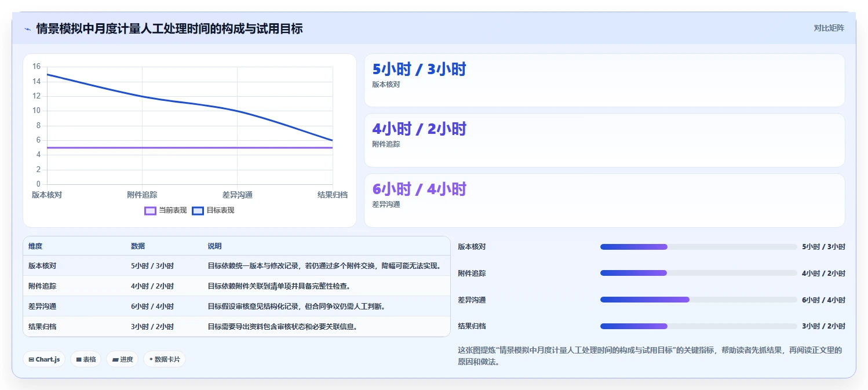Click the 版本核对 chart x-axis label
Viewport: 868px width, 390px height.
point(47,195)
